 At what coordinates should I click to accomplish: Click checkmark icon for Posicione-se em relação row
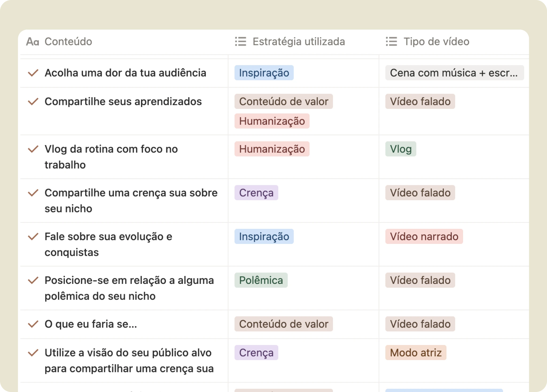click(x=33, y=280)
